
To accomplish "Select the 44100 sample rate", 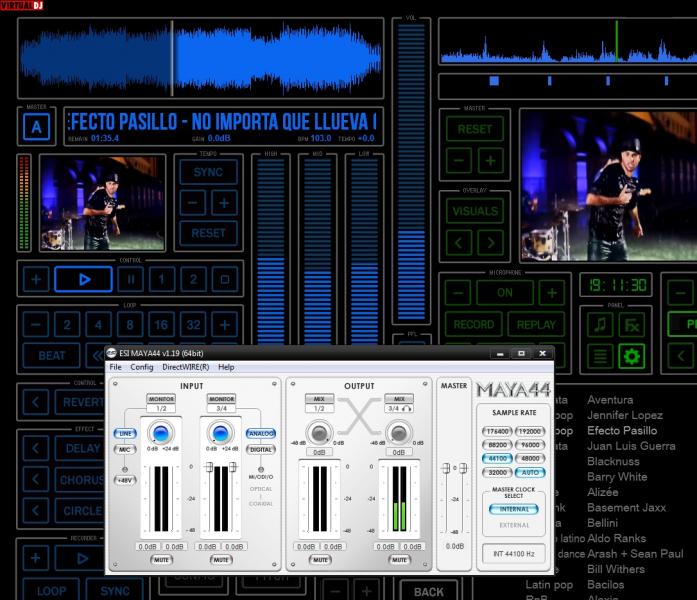I will 496,457.
